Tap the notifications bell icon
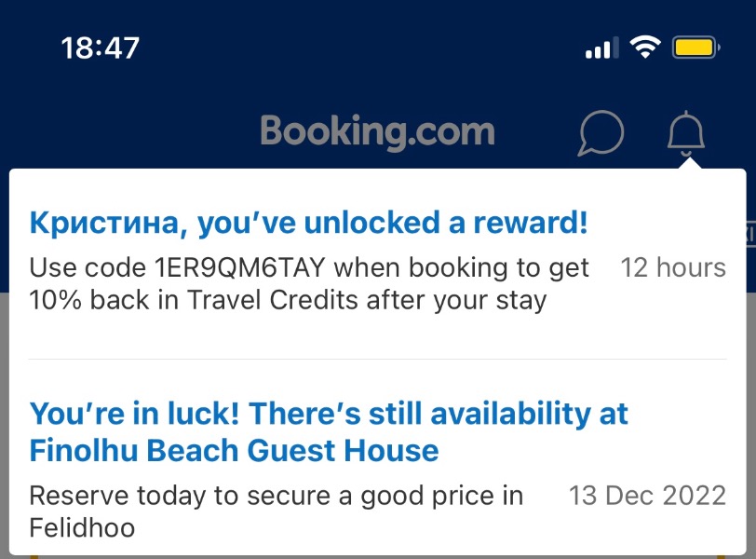Image resolution: width=756 pixels, height=559 pixels. (685, 133)
